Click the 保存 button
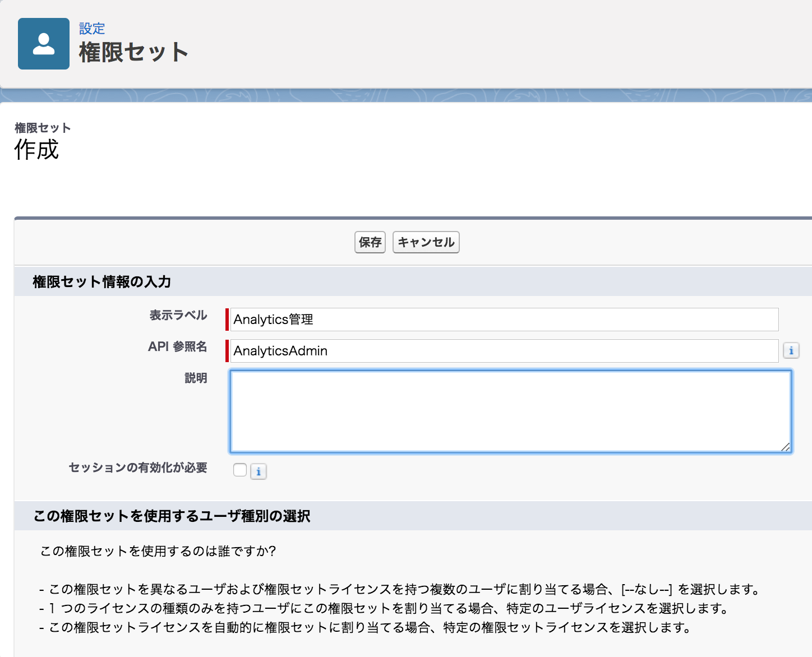The image size is (812, 657). (370, 242)
